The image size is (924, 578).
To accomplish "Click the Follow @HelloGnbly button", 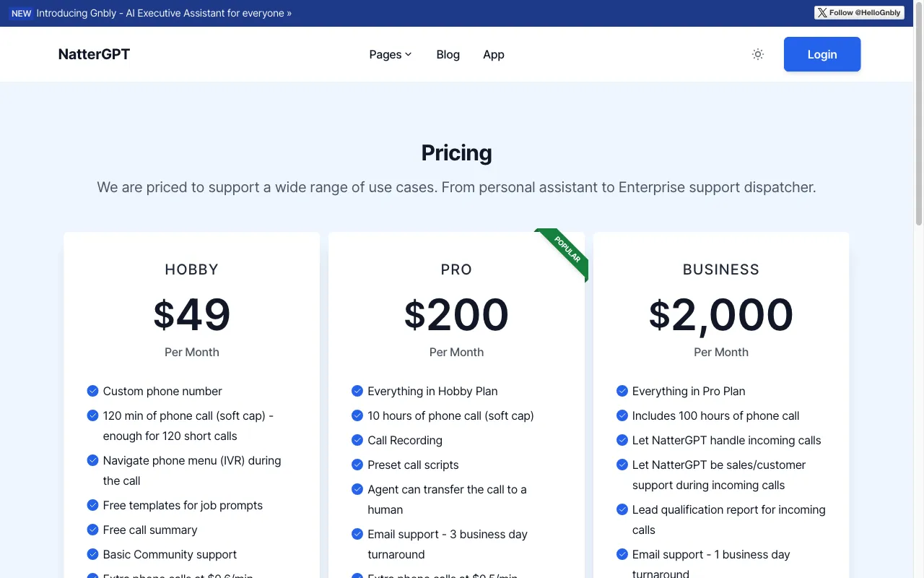I will (859, 12).
